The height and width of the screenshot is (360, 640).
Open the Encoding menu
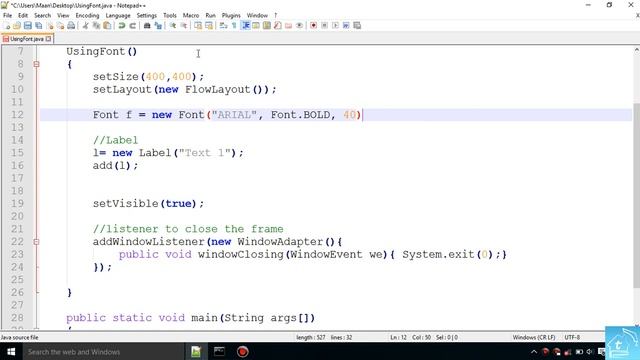pyautogui.click(x=87, y=16)
